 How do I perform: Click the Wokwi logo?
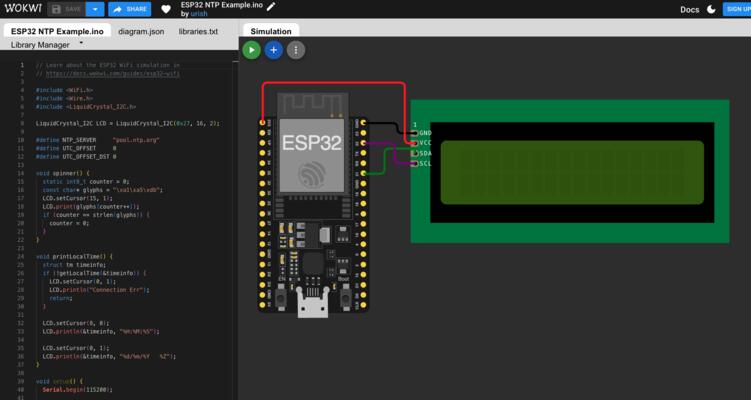pyautogui.click(x=23, y=9)
